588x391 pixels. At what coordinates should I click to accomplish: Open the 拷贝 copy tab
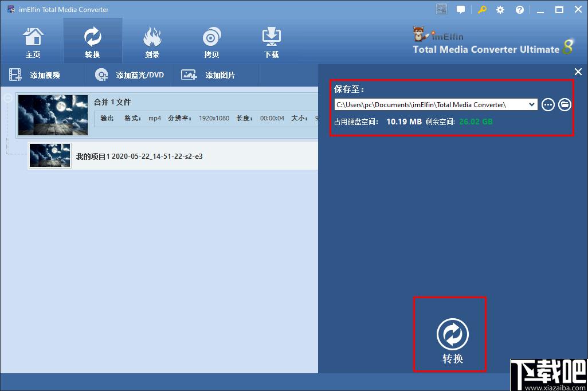pyautogui.click(x=211, y=42)
